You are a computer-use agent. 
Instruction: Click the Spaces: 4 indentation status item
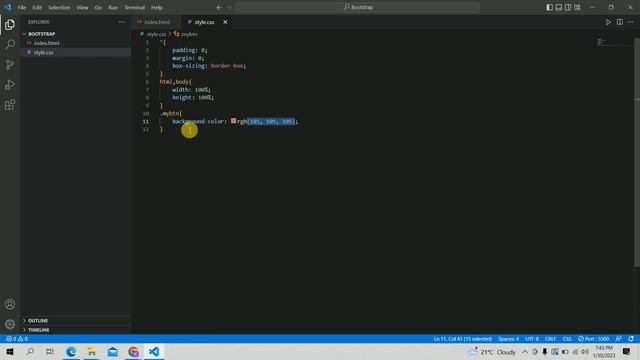pyautogui.click(x=508, y=339)
